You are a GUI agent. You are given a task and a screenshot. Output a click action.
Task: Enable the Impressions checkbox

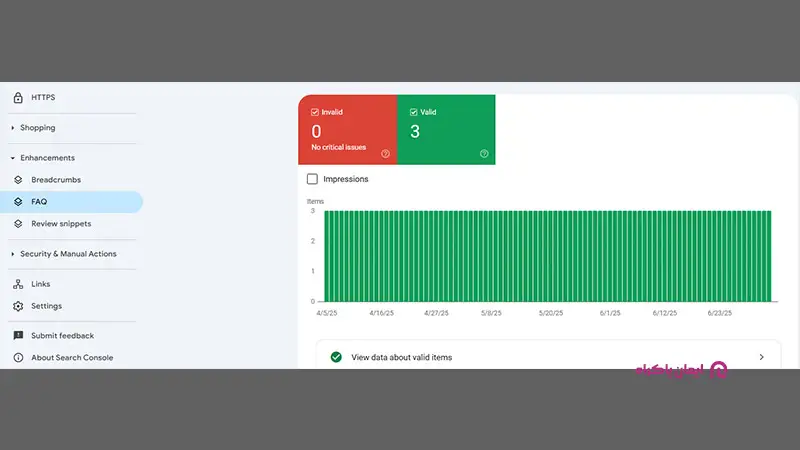(313, 179)
